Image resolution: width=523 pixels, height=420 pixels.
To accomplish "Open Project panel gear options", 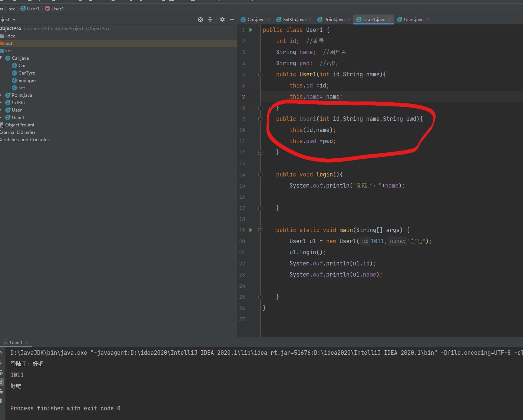I will click(x=222, y=19).
